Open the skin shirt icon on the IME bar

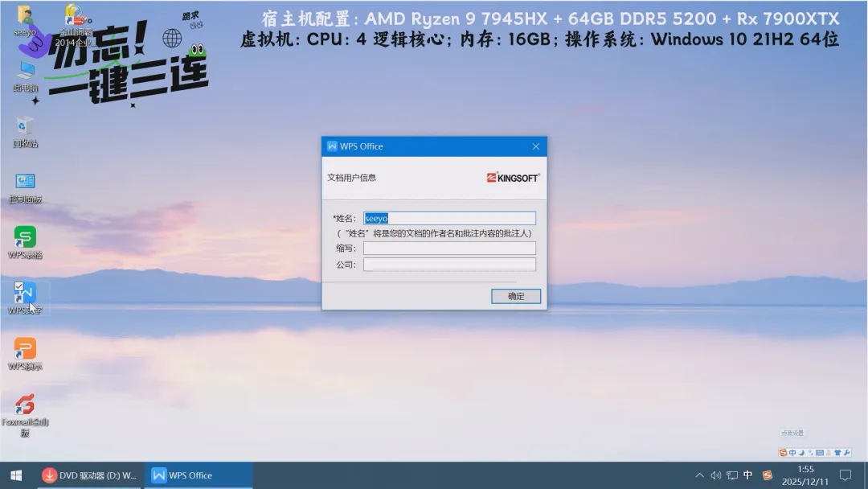[x=837, y=453]
